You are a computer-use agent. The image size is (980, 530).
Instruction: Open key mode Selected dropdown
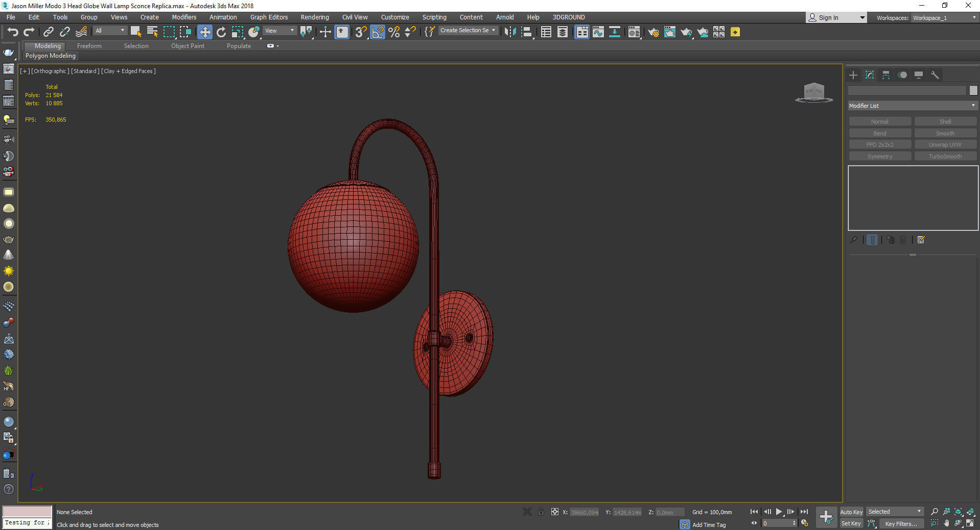point(895,512)
